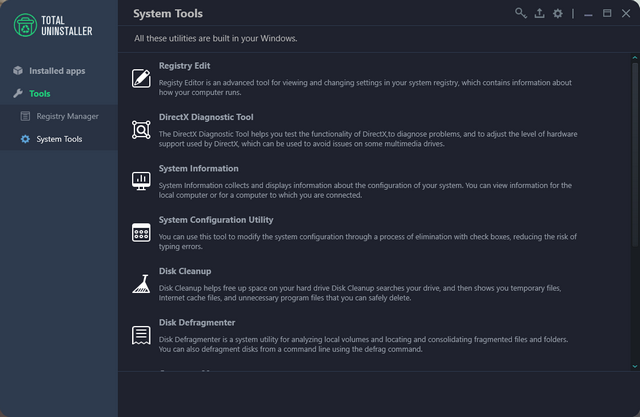Screen dimensions: 640x417
Task: Open System Information via its title
Action: tap(199, 169)
